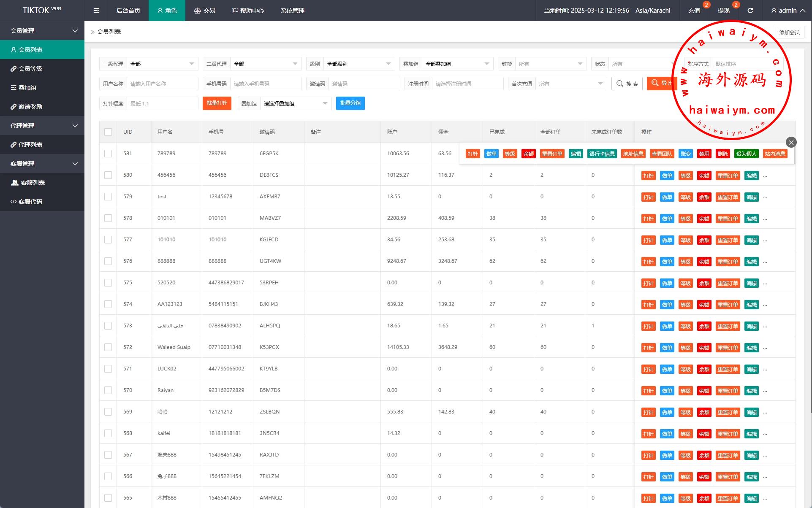Click the 批量打针 button
Viewport: 812px width, 508px height.
point(217,103)
